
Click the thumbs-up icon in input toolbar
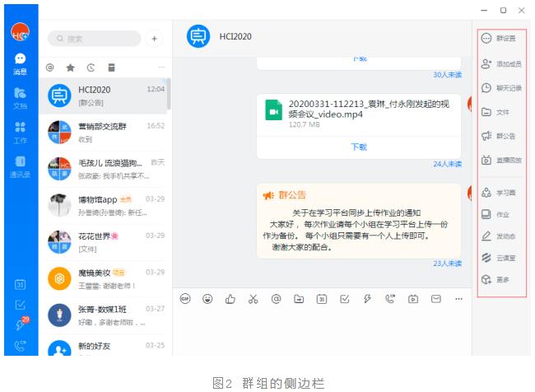tap(230, 299)
